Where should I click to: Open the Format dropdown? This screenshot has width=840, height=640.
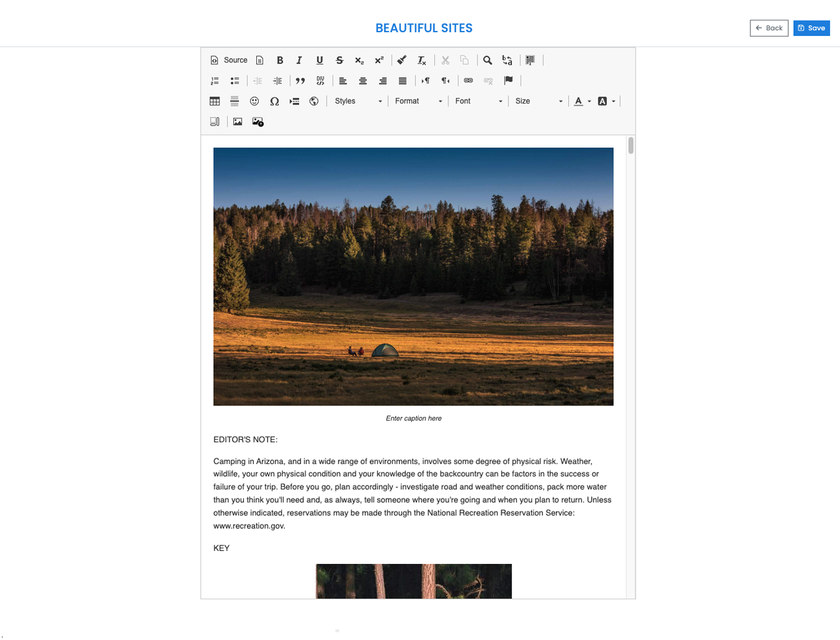(418, 101)
